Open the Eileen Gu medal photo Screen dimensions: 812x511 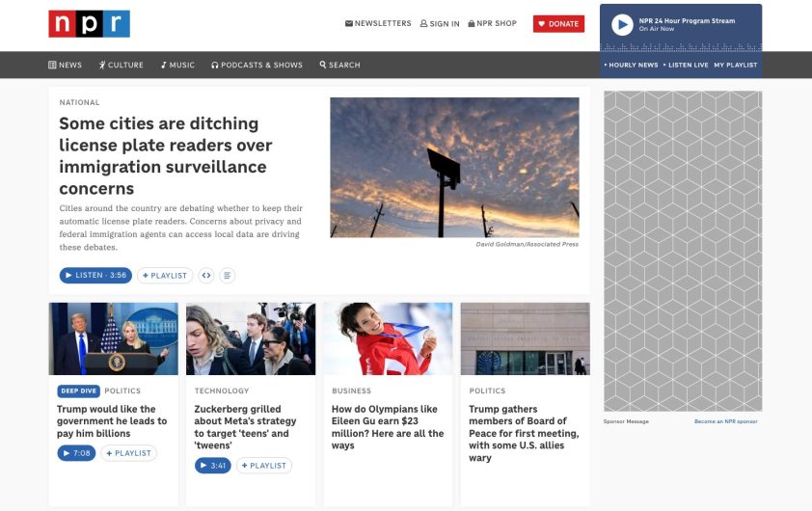click(x=388, y=338)
